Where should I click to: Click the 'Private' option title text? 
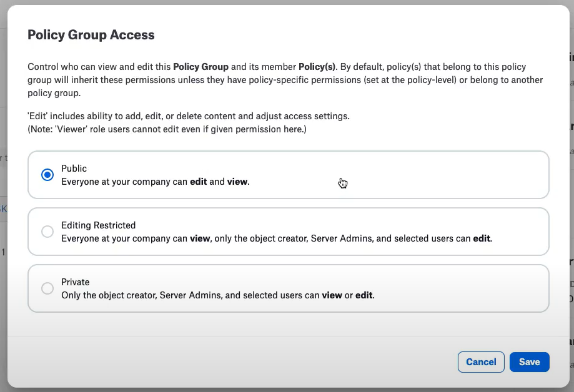pos(76,282)
